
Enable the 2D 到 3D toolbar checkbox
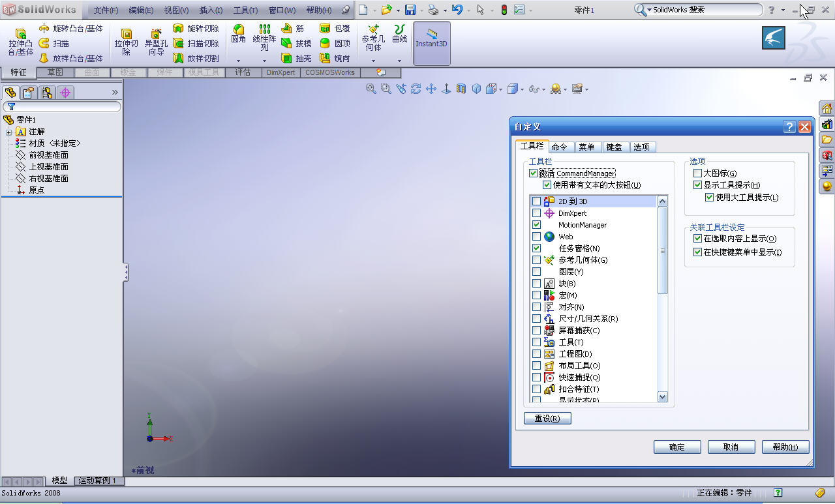pyautogui.click(x=536, y=201)
